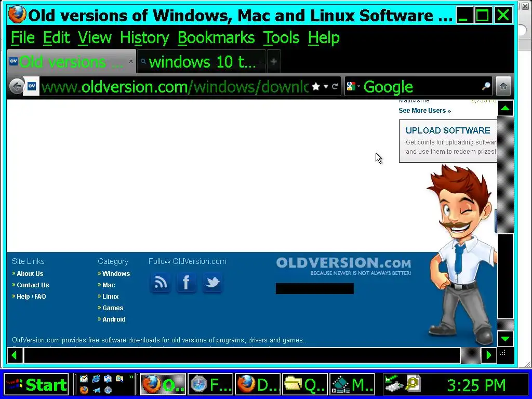Launch Firefox from quick launch icons

(84, 390)
